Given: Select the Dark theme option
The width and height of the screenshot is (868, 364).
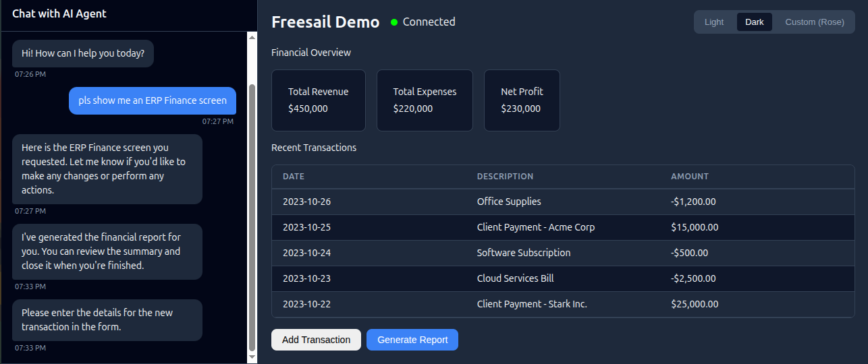Looking at the screenshot, I should point(754,22).
